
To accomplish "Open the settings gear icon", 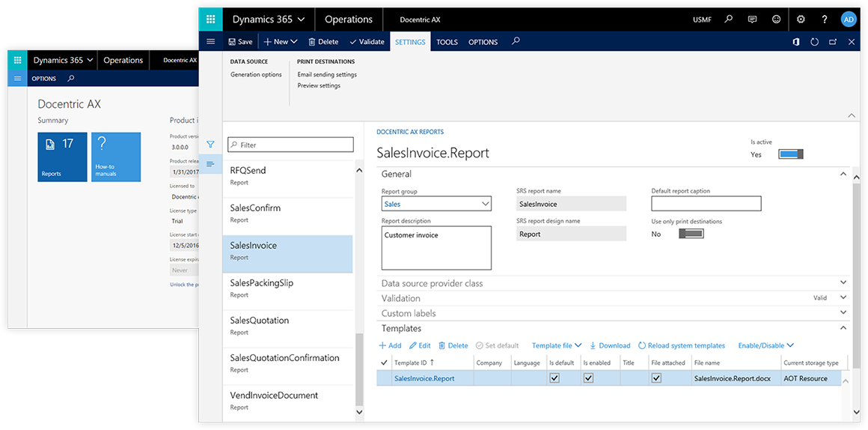I will [x=801, y=19].
